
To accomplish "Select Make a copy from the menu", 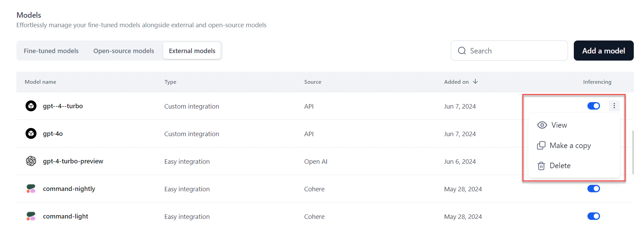I will (x=570, y=145).
